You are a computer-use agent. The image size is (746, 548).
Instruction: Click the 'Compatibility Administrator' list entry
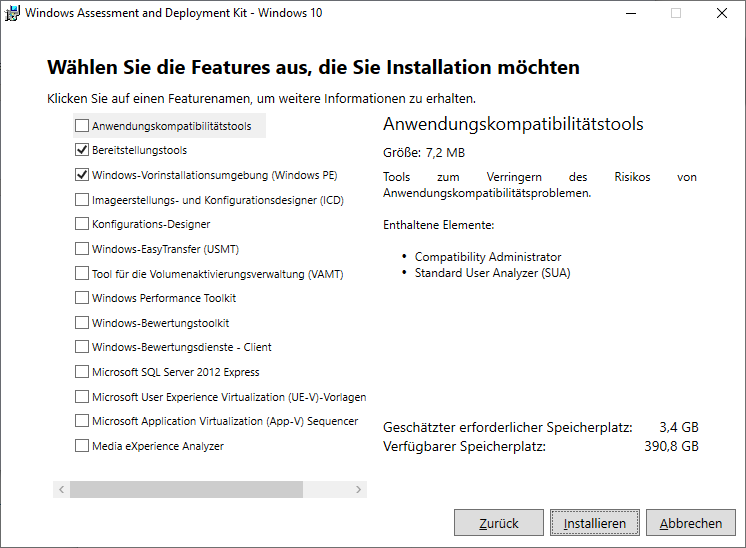pyautogui.click(x=488, y=257)
